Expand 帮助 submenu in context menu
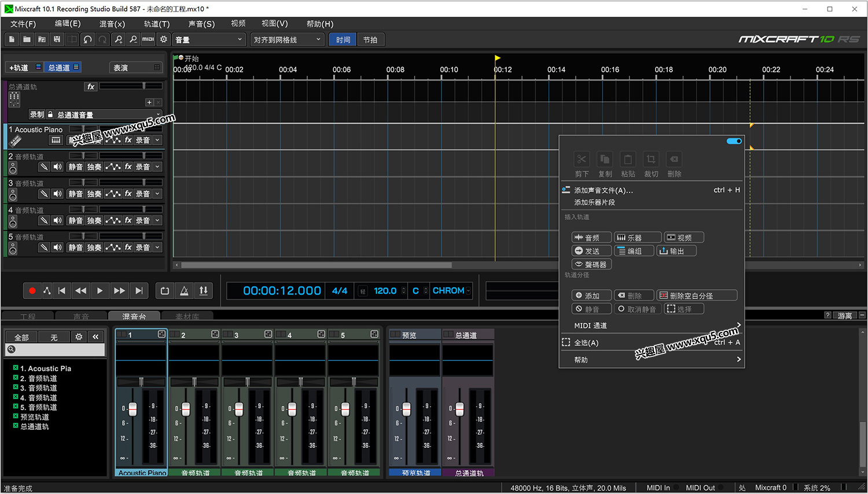This screenshot has width=868, height=494. coord(651,360)
